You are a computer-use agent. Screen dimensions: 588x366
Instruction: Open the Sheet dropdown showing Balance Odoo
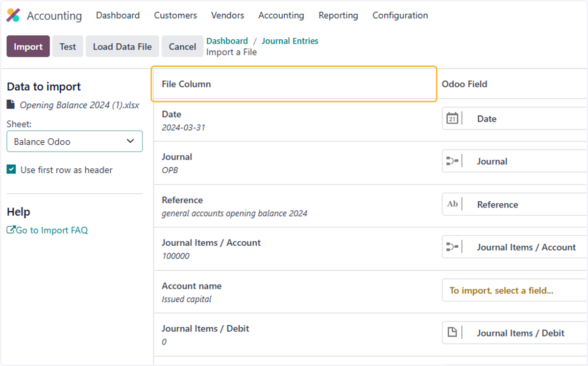pos(74,141)
